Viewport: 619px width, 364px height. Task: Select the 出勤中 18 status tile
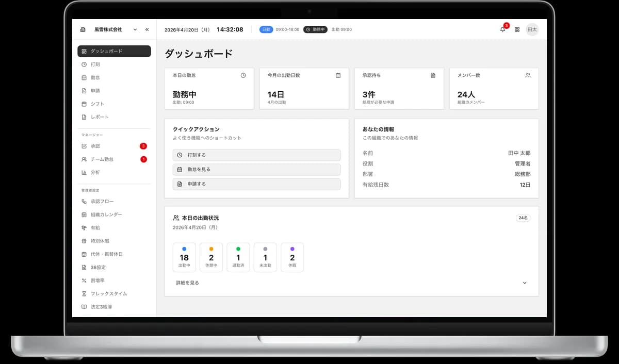tap(184, 257)
